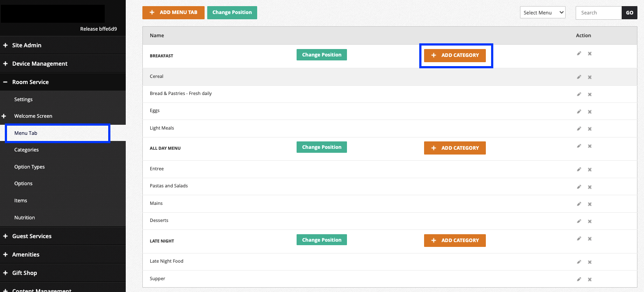Click pencil icon next to Pastas and Salads
The height and width of the screenshot is (292, 644).
[579, 187]
